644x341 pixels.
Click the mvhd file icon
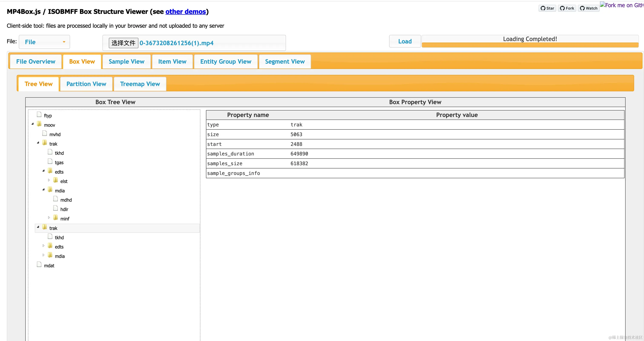(45, 133)
